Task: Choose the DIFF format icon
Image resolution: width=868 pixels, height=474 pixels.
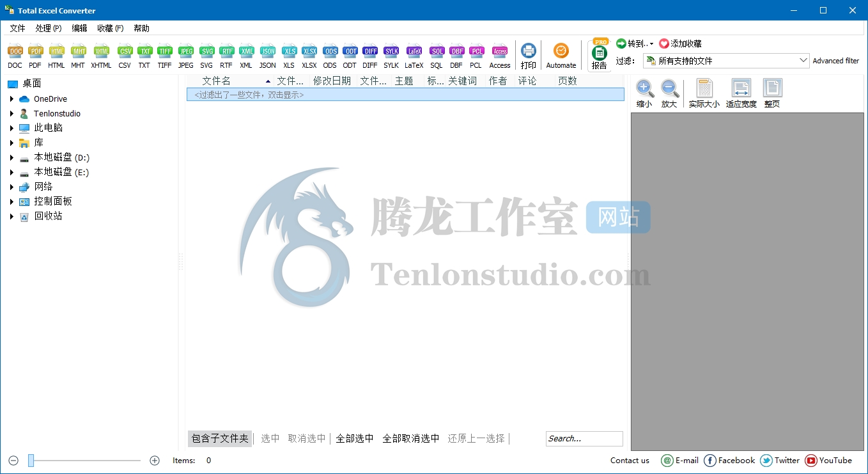Action: [370, 56]
